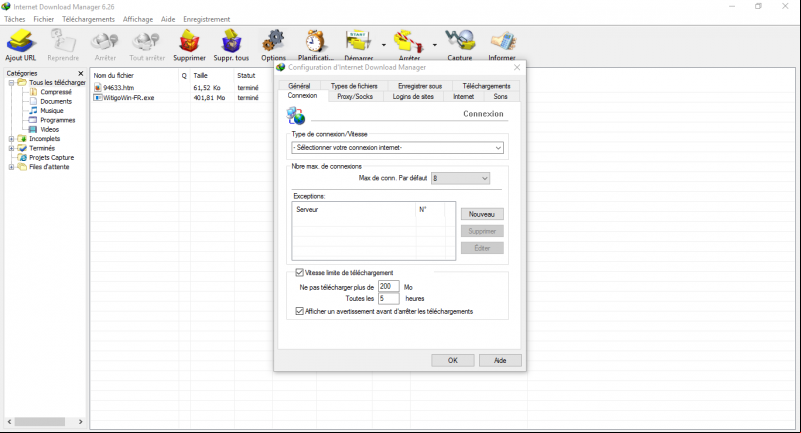Close the Catégories panel with X
801x433 pixels.
pyautogui.click(x=80, y=74)
